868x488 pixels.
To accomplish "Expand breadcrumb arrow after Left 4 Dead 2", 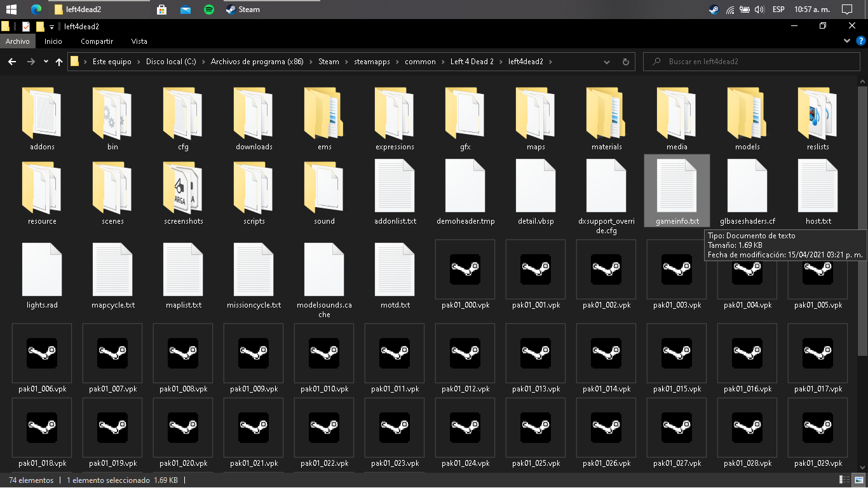I will coord(501,62).
